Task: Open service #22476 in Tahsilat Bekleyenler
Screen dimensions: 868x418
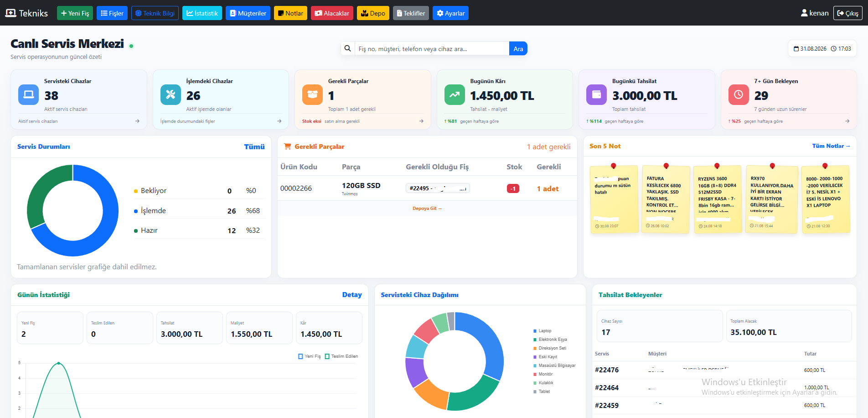Action: 607,370
